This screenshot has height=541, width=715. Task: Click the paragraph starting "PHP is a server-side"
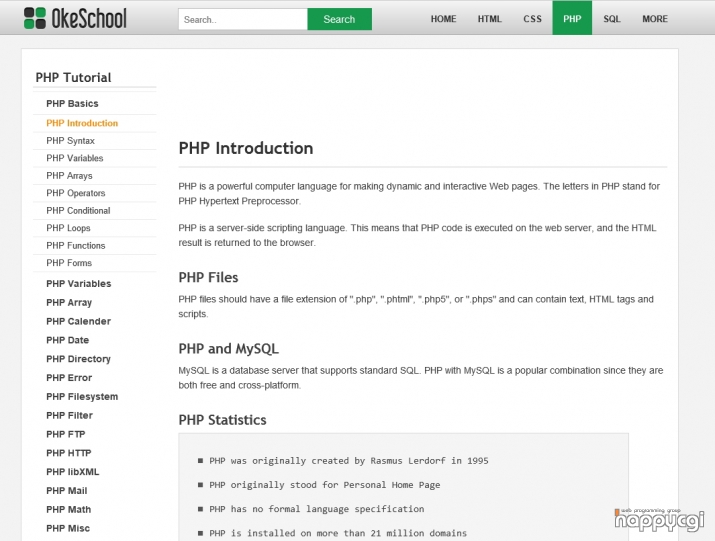(x=417, y=235)
